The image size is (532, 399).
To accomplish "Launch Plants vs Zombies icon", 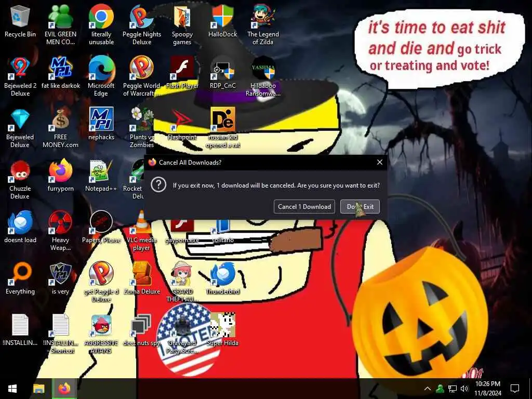I will [x=142, y=129].
